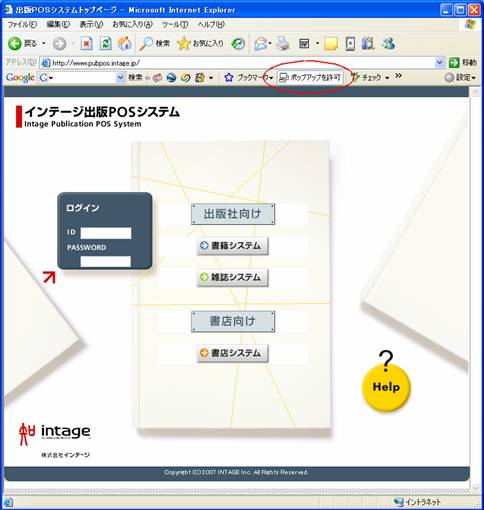Click the page icon in address bar
The height and width of the screenshot is (510, 484).
tap(45, 63)
